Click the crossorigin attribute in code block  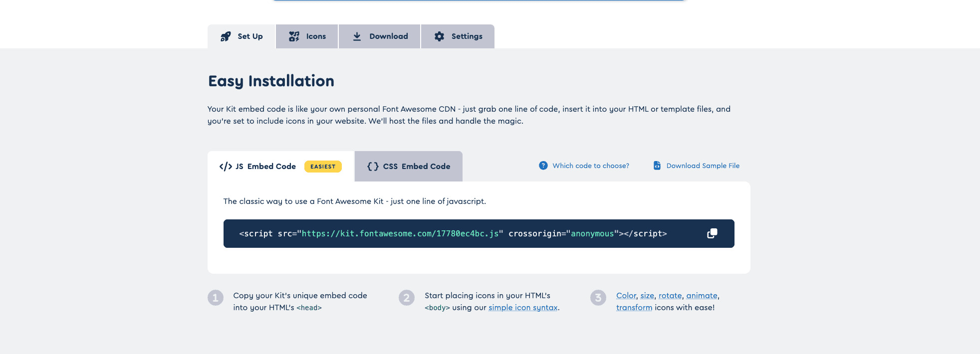click(534, 234)
